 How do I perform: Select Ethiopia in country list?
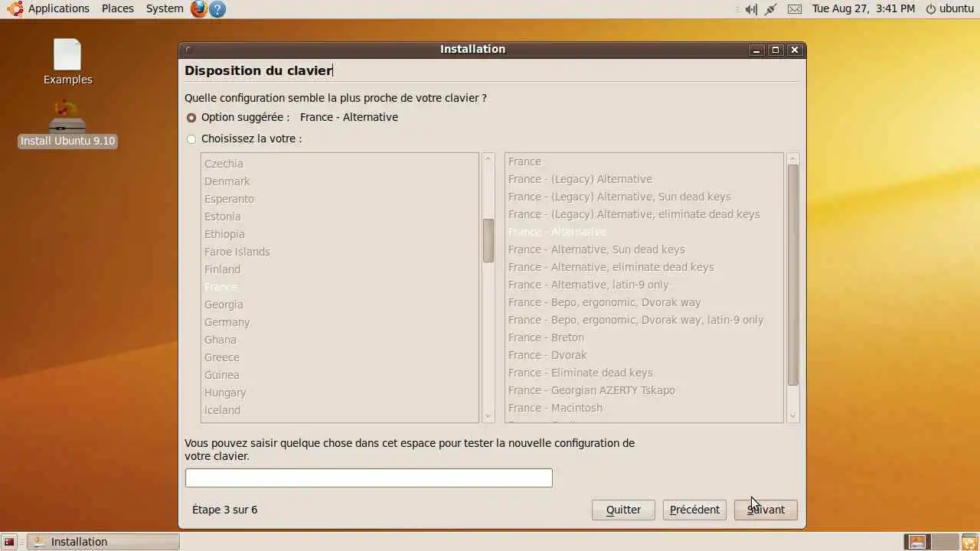[340, 234]
